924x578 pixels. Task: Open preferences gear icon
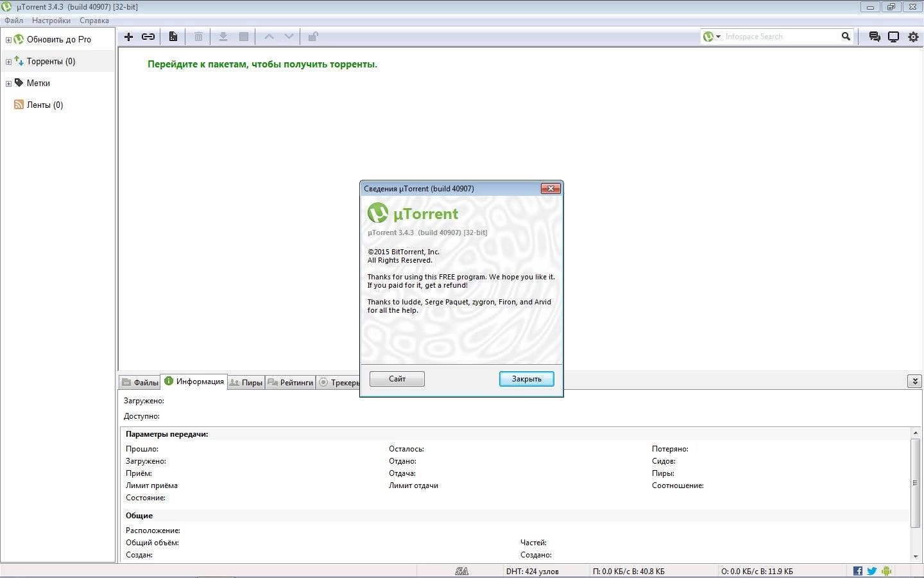pos(913,37)
